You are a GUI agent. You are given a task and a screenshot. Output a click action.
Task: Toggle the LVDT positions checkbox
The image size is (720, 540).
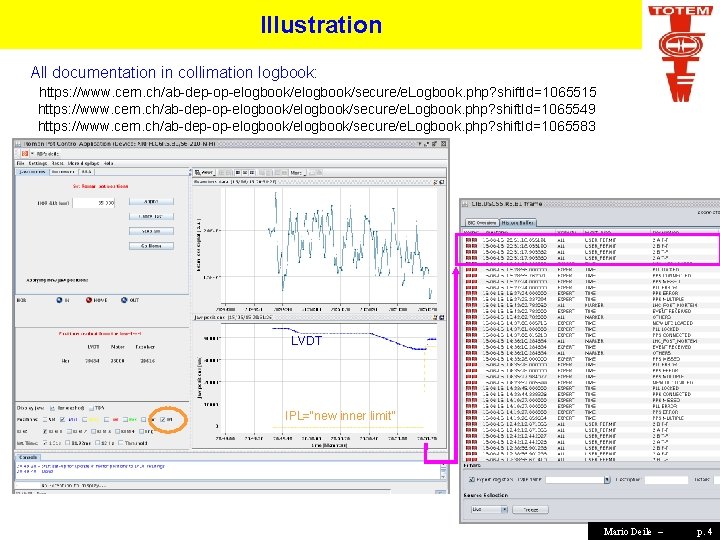pyautogui.click(x=63, y=419)
